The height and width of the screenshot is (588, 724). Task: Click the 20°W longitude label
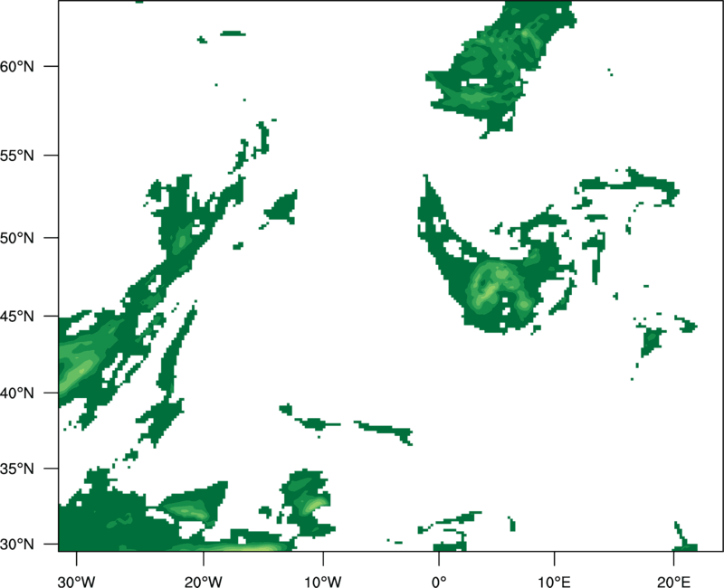point(204,582)
